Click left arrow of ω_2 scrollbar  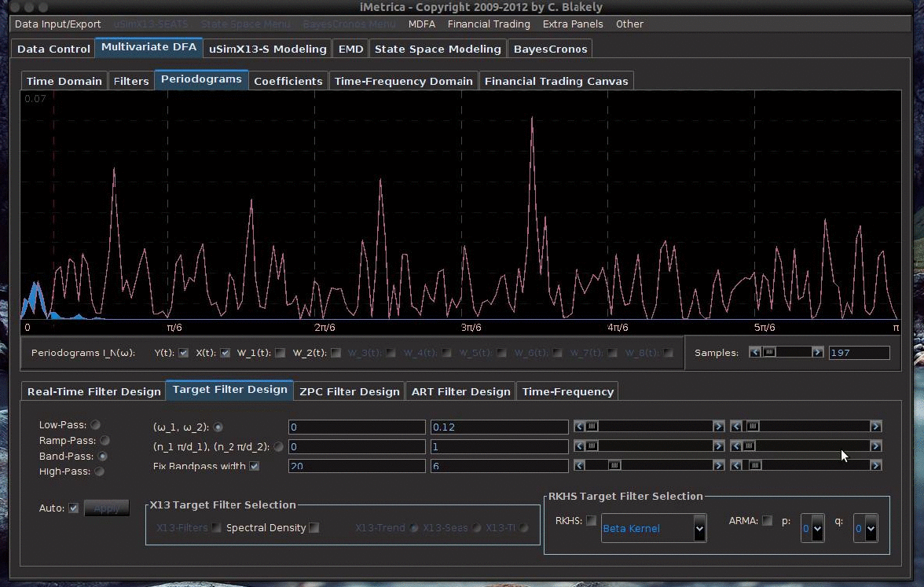point(736,427)
